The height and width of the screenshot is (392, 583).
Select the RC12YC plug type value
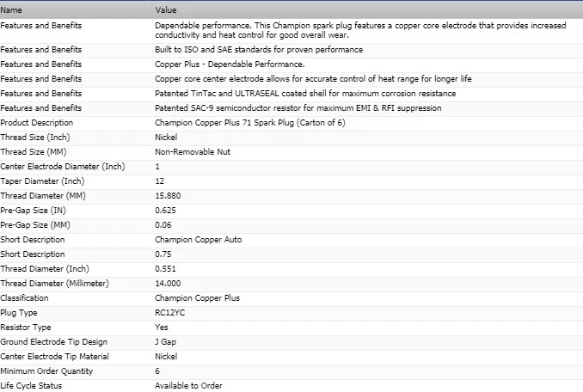point(170,313)
